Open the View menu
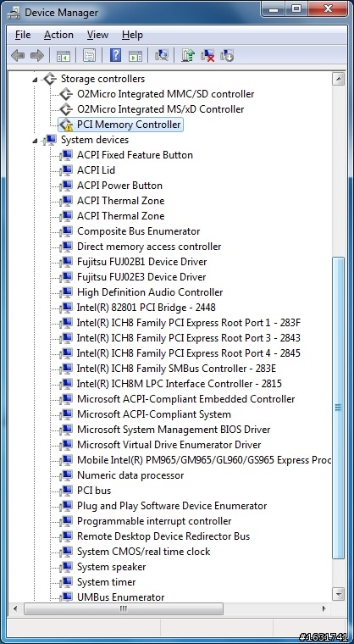The width and height of the screenshot is (354, 644). click(x=97, y=36)
